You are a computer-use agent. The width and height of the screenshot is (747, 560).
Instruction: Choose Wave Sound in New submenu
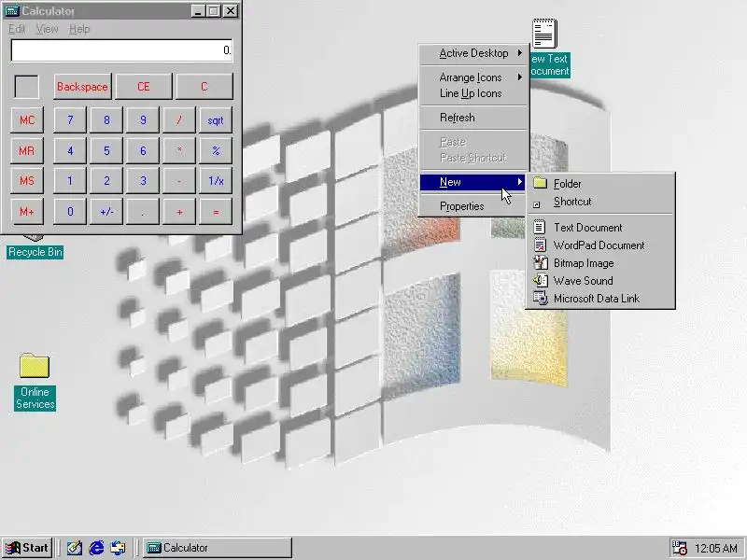(x=600, y=281)
